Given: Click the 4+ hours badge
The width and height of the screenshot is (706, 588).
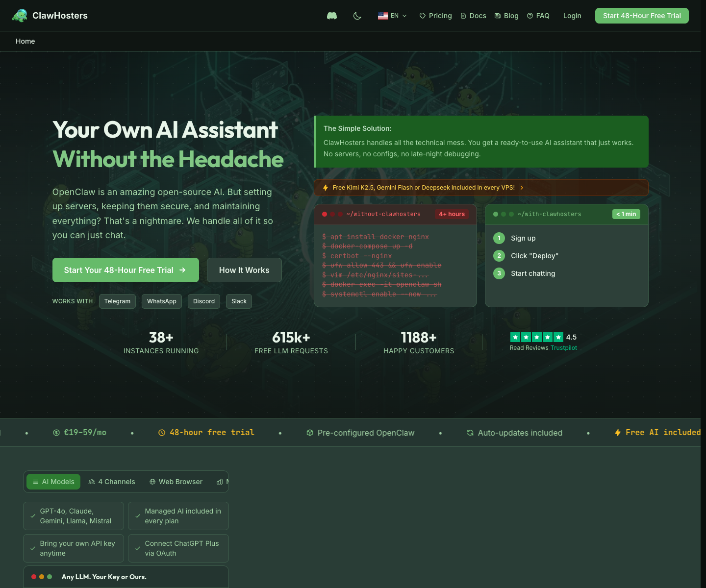Looking at the screenshot, I should (452, 214).
